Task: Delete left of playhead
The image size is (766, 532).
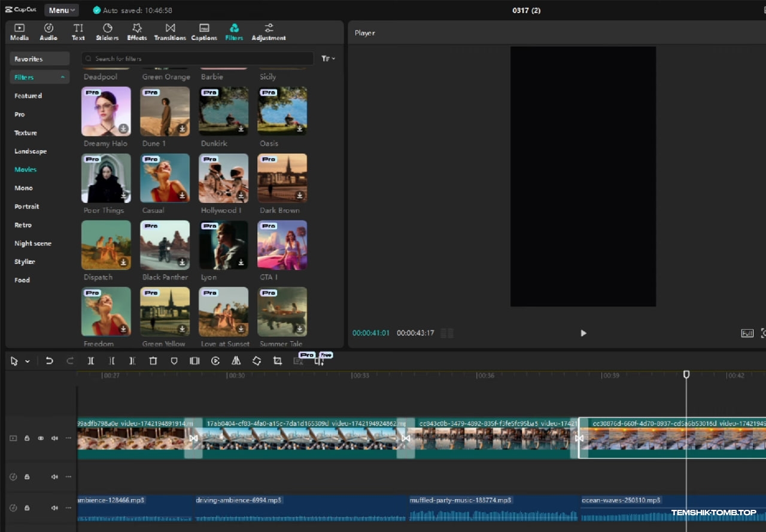Action: (x=112, y=361)
